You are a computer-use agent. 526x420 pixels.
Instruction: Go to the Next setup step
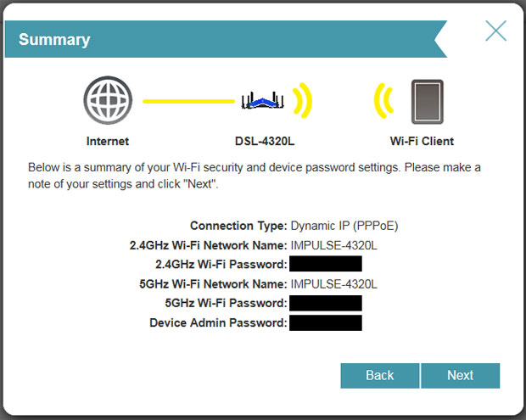pos(460,375)
